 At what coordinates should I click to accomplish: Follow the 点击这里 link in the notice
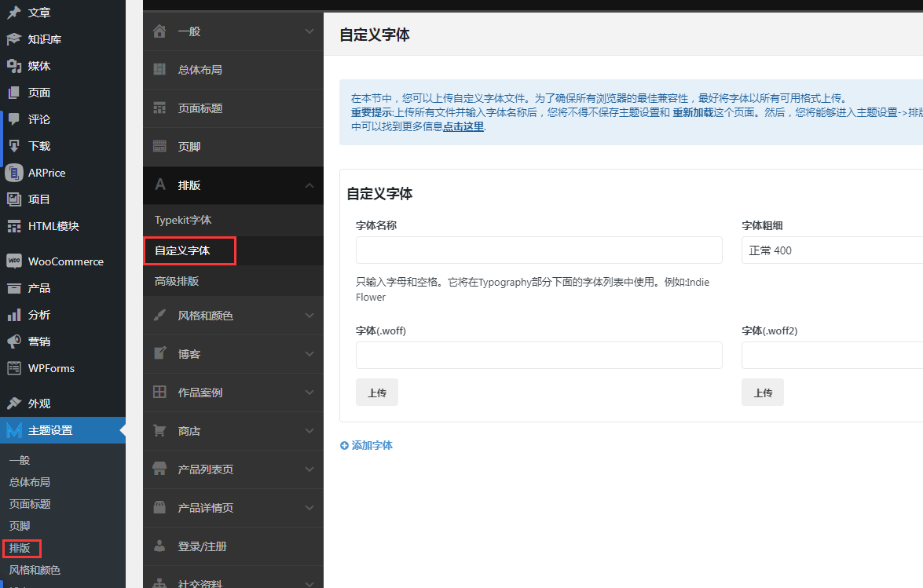point(463,126)
